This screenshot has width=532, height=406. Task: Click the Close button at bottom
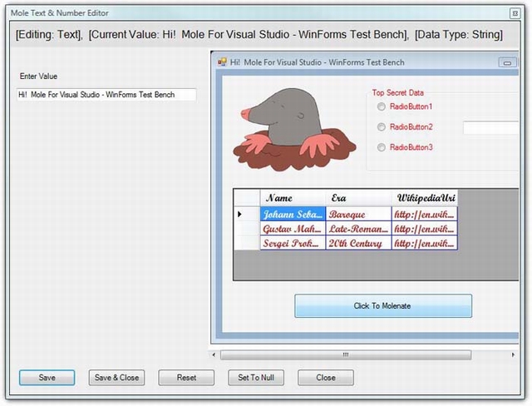pos(326,378)
